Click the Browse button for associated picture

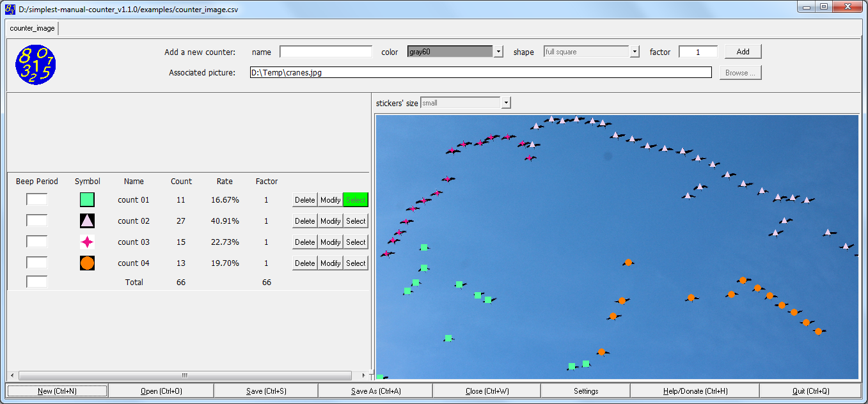click(x=740, y=72)
